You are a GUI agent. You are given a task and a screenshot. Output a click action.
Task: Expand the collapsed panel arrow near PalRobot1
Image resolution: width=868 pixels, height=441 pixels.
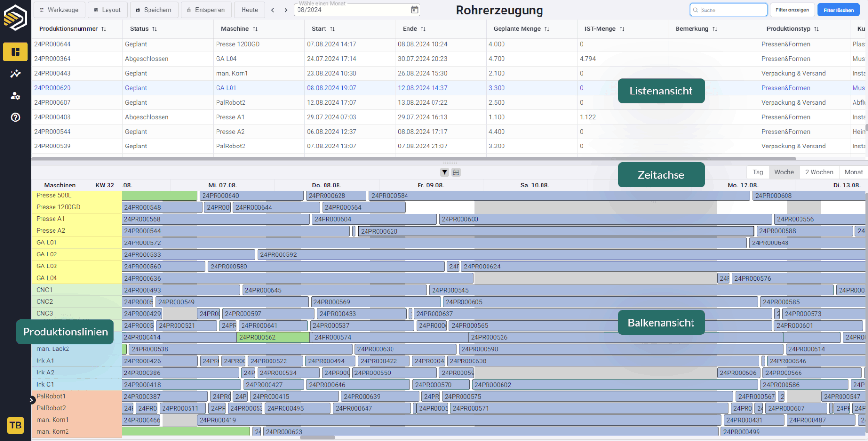[x=32, y=400]
